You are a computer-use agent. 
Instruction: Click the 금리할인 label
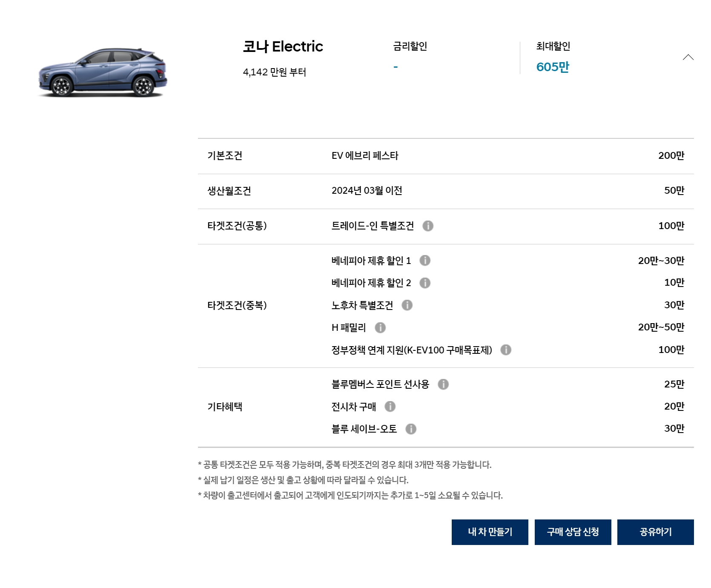[410, 46]
